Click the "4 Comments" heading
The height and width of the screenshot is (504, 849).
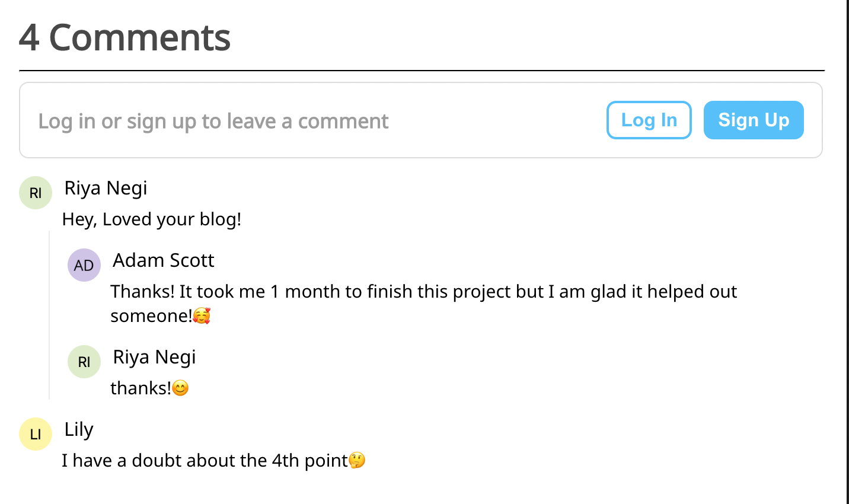click(125, 38)
